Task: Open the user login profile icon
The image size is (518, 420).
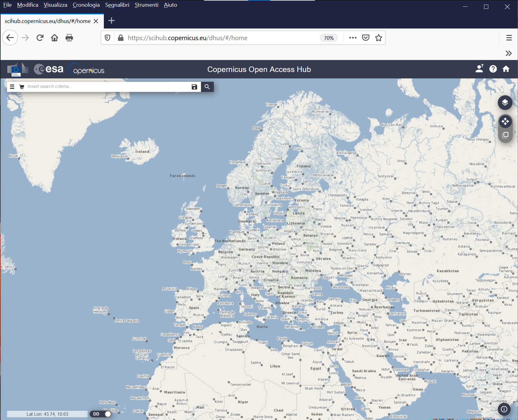Action: (x=479, y=69)
